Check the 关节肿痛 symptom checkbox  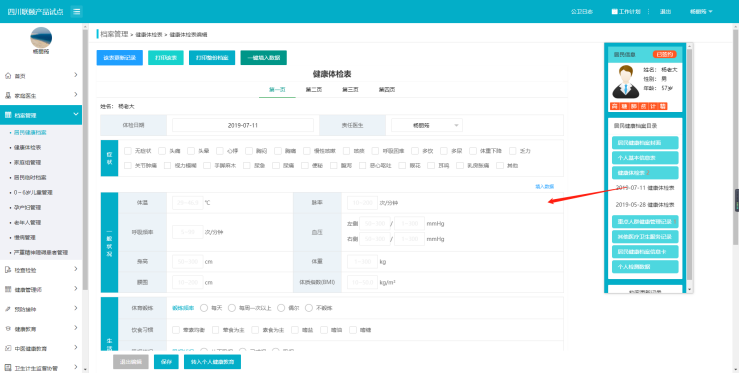(x=128, y=166)
